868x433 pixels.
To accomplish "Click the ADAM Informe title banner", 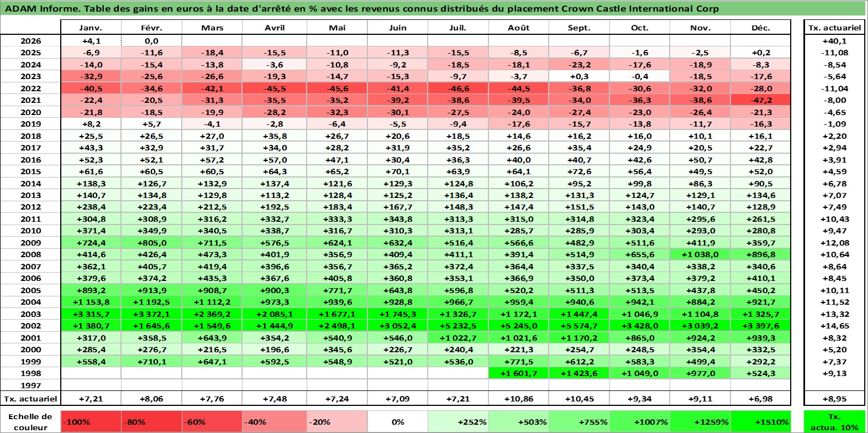I will pos(433,8).
